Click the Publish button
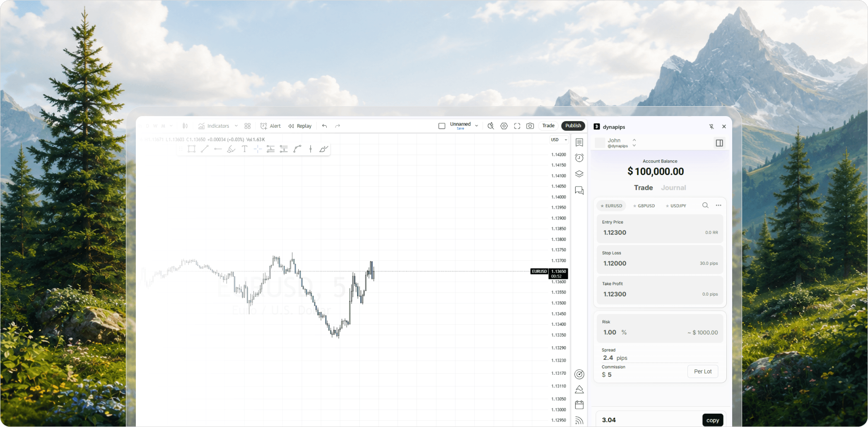Viewport: 868px width, 427px height. [x=573, y=126]
